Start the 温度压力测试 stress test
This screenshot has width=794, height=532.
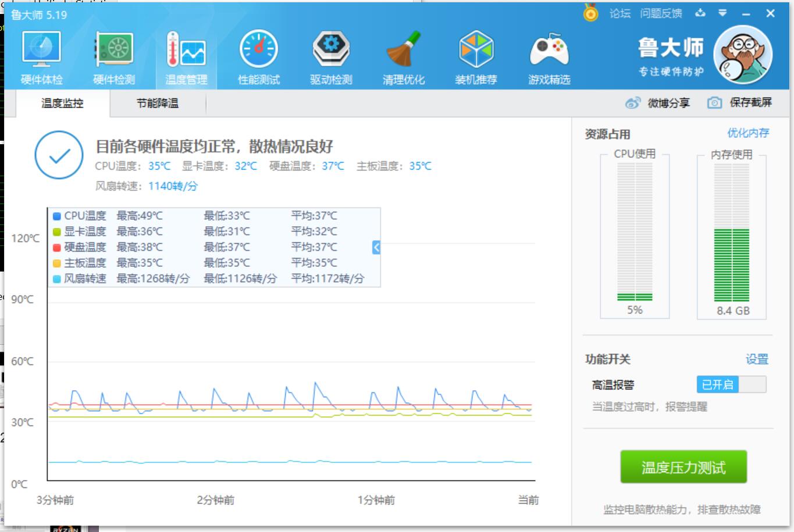pyautogui.click(x=684, y=465)
